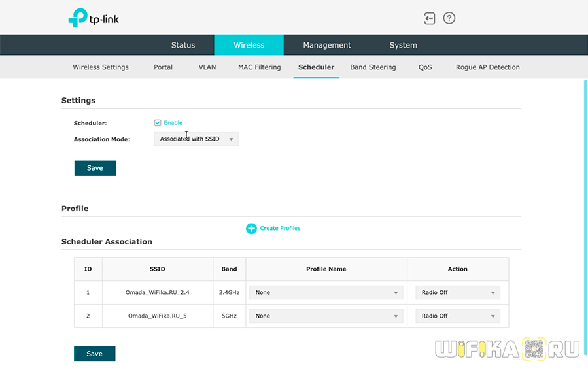
Task: Disable the Scheduler Enable checkbox
Action: pos(158,123)
